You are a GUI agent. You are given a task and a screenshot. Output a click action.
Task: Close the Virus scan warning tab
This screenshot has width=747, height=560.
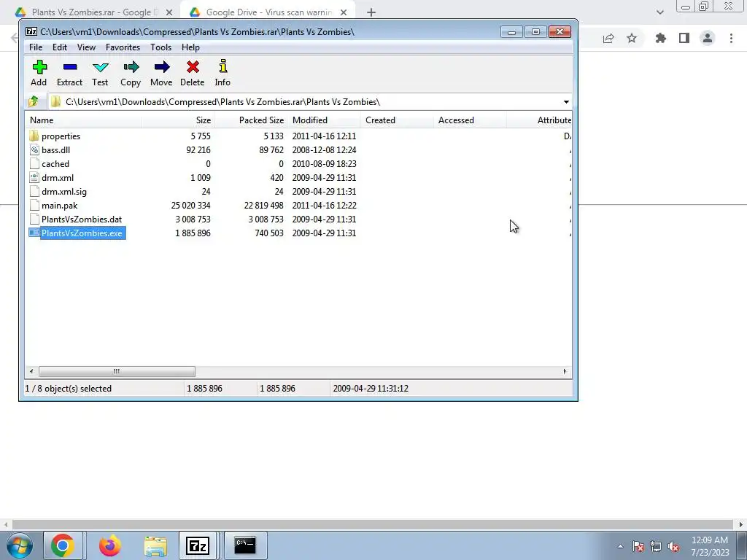(x=344, y=12)
